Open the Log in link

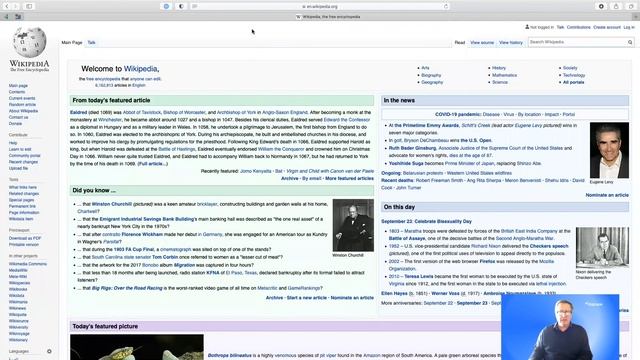pyautogui.click(x=629, y=27)
